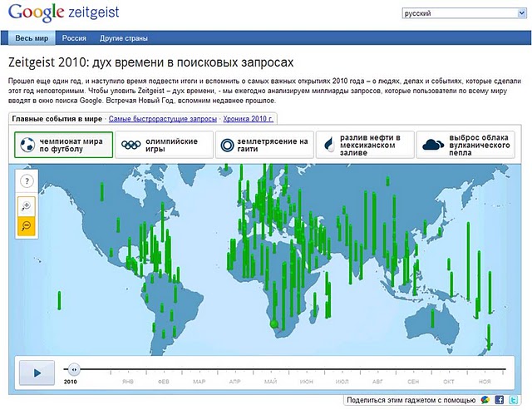Select землетрясение на гаити event
Viewport: 532px width, 410px height.
point(264,145)
